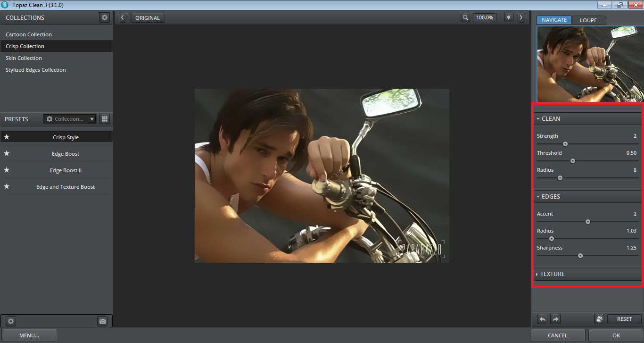644x343 pixels.
Task: Click the right arrow in the top toolbar
Action: click(521, 17)
